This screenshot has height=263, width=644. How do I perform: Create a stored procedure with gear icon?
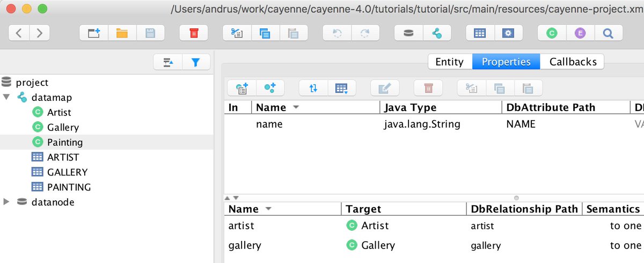[508, 33]
